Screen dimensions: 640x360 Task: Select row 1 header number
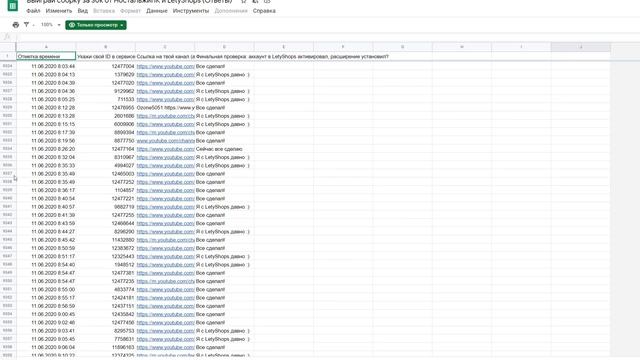pyautogui.click(x=8, y=56)
